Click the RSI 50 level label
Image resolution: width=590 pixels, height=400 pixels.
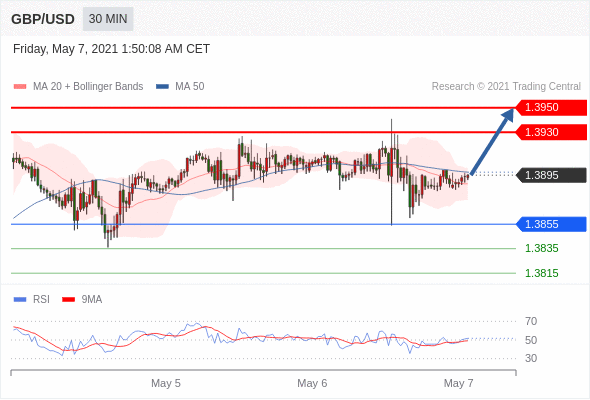[x=531, y=340]
